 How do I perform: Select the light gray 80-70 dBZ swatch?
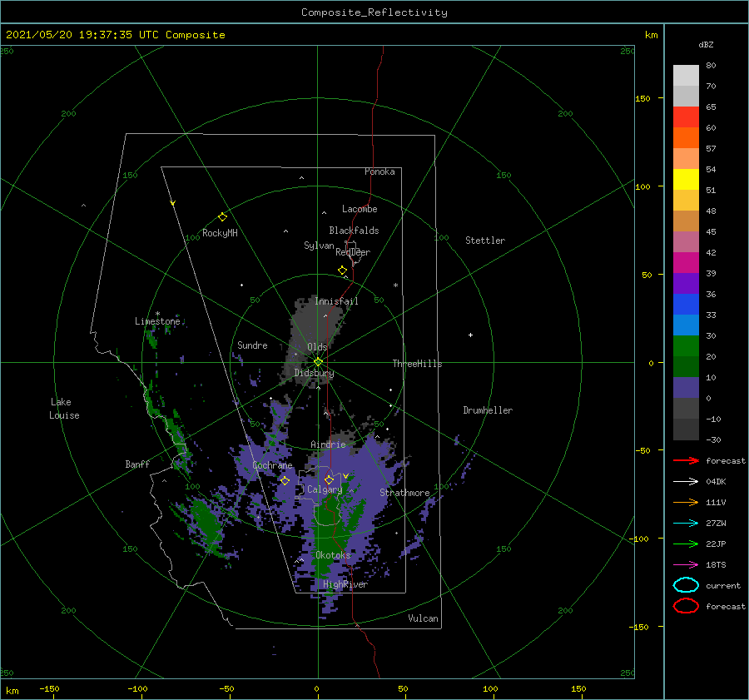click(x=686, y=76)
